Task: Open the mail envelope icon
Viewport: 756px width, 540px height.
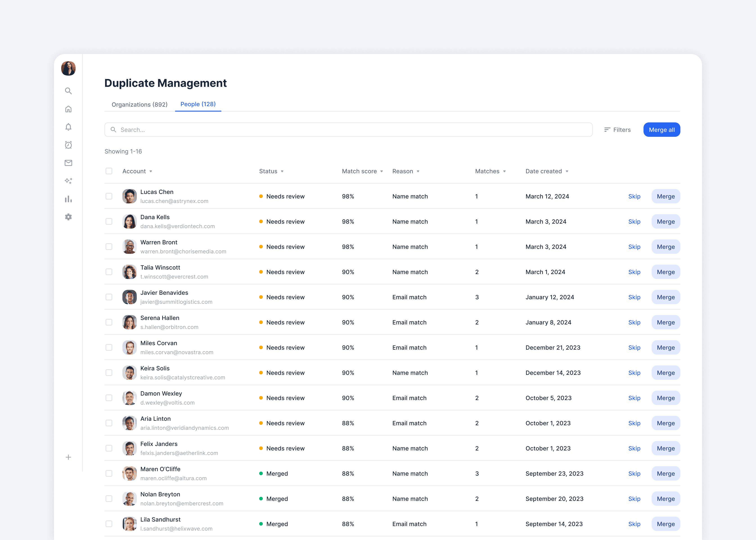Action: point(68,163)
